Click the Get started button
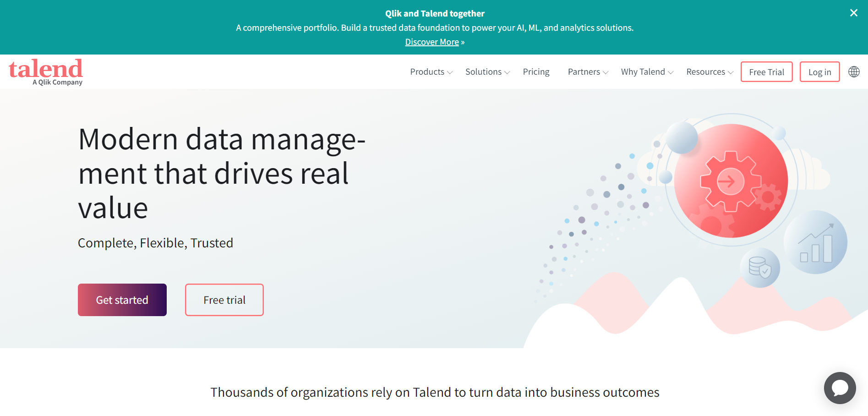 (x=122, y=300)
